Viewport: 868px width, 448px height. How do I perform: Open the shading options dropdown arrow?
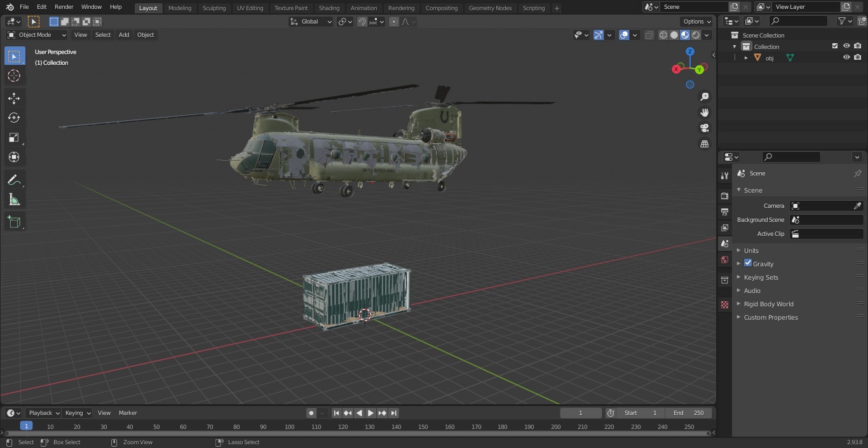pyautogui.click(x=707, y=35)
